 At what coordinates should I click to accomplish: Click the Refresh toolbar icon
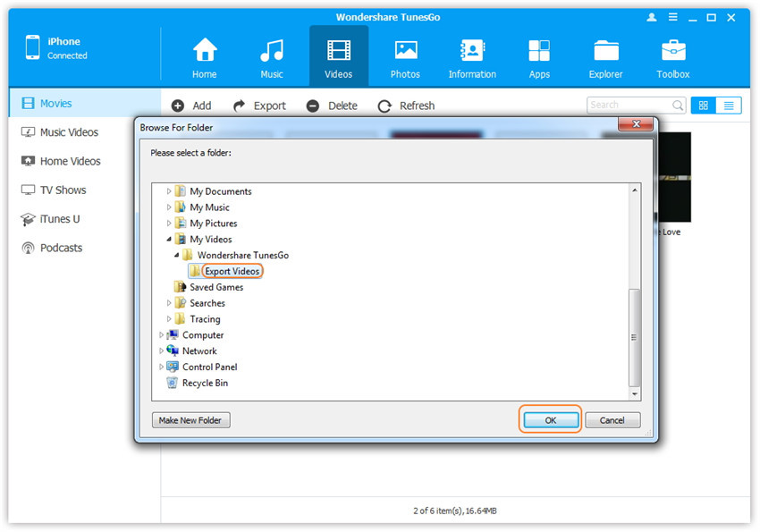coord(385,106)
